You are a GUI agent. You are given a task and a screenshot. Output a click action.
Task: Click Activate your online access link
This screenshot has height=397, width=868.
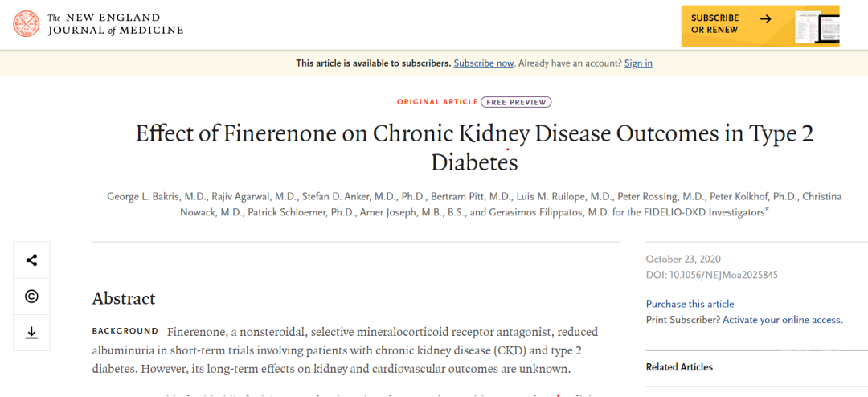[x=783, y=320]
